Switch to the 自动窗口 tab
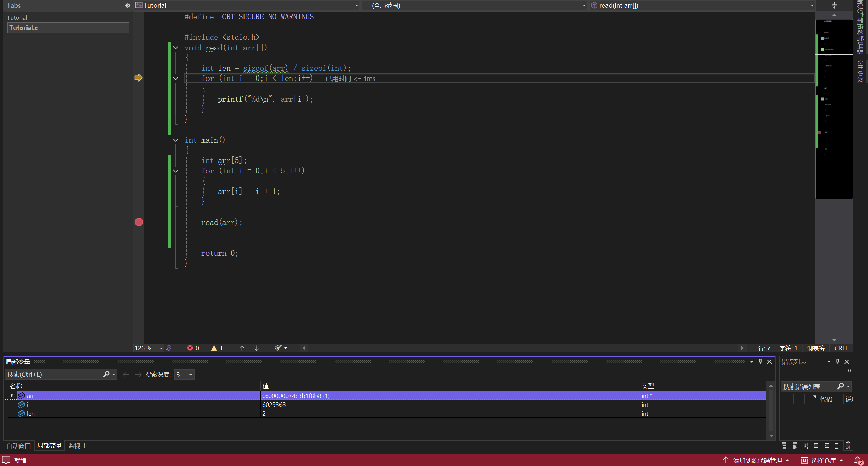Viewport: 868px width, 466px height. 19,446
